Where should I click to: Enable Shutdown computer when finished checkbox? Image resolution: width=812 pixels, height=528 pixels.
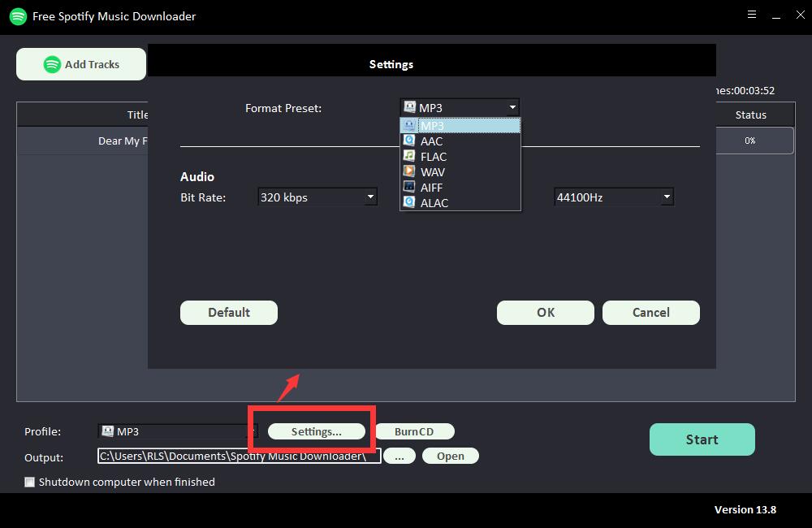[30, 482]
